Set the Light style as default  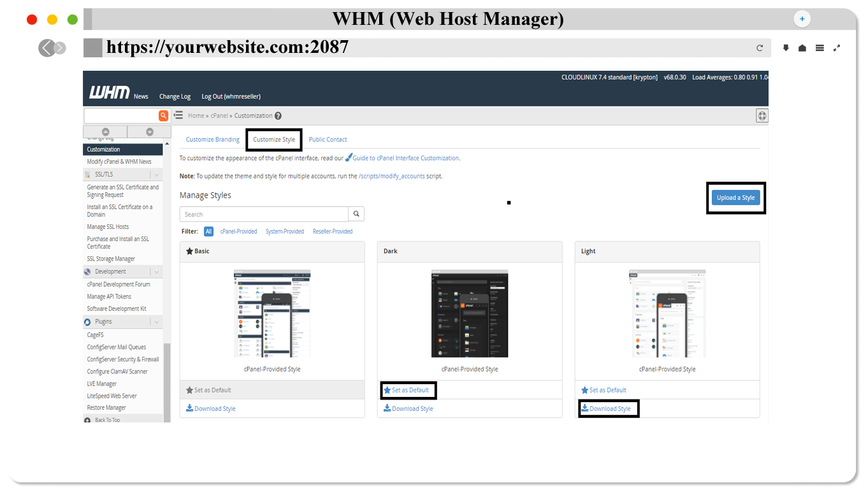tap(604, 390)
